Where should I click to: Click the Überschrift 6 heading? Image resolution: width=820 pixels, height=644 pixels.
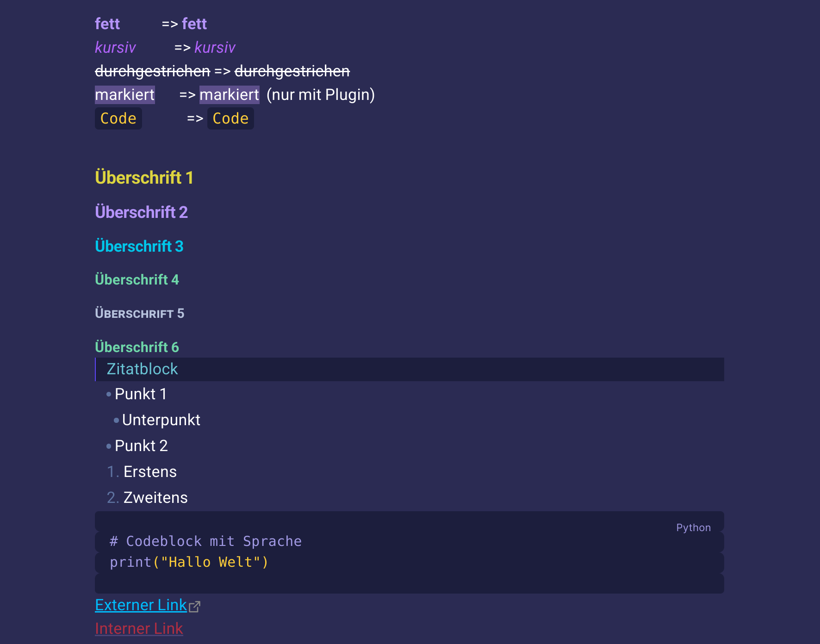coord(137,347)
